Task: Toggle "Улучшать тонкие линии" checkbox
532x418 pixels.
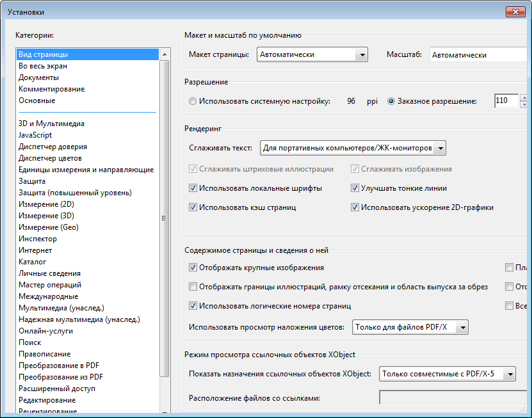Action: 355,188
